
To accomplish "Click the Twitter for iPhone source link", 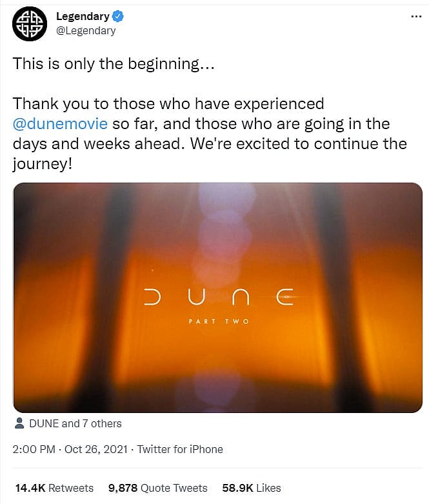I will coord(180,449).
